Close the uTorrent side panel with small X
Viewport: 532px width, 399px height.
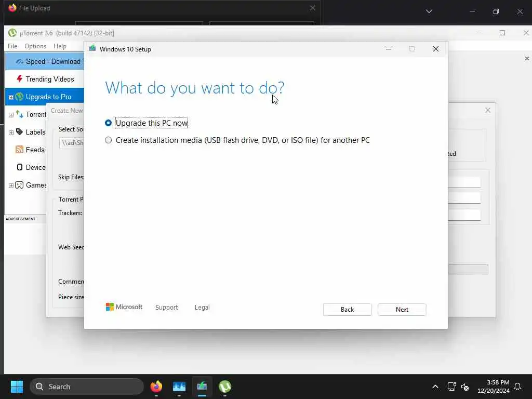(527, 58)
